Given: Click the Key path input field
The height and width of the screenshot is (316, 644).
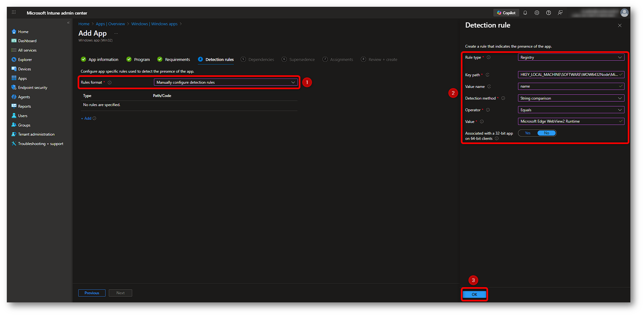Looking at the screenshot, I should [x=568, y=75].
